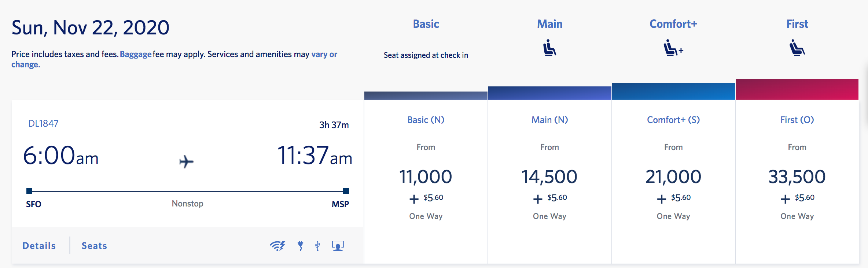The height and width of the screenshot is (268, 868).
Task: Click the personal entertainment screen icon
Action: point(338,246)
